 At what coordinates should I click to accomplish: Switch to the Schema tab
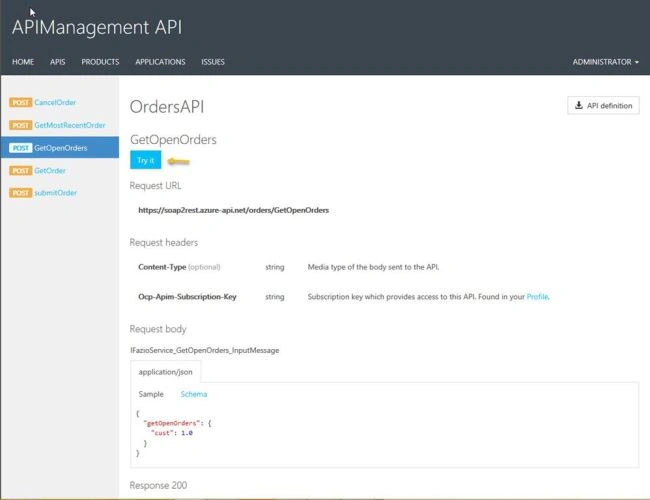coord(194,394)
